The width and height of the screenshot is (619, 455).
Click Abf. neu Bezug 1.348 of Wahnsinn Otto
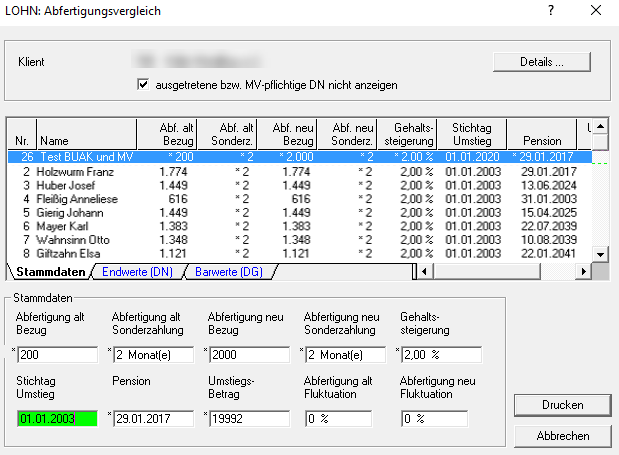point(296,240)
